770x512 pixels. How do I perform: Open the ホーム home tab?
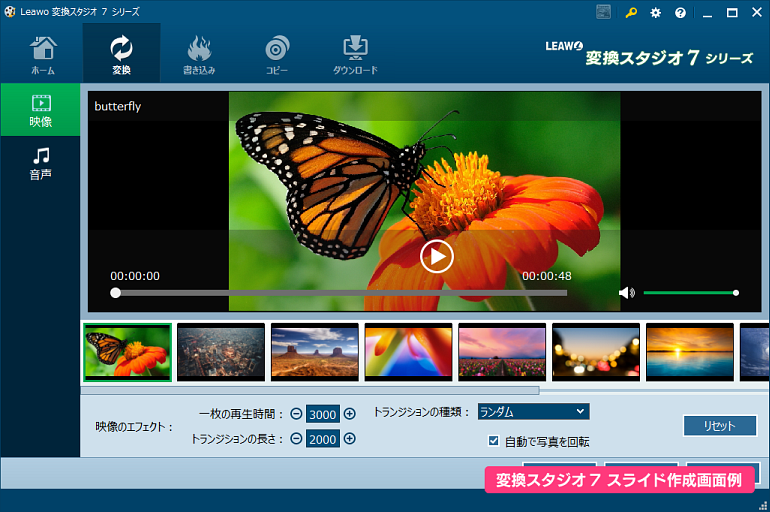point(43,55)
